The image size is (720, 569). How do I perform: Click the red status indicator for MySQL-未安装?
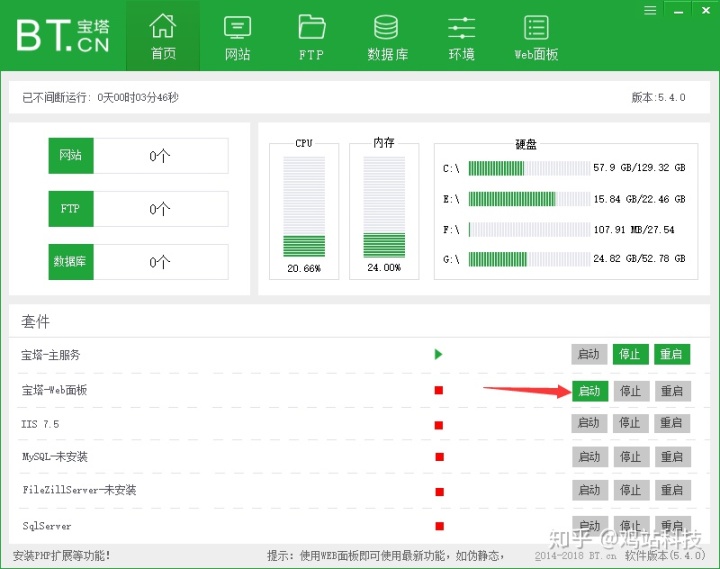coord(439,457)
